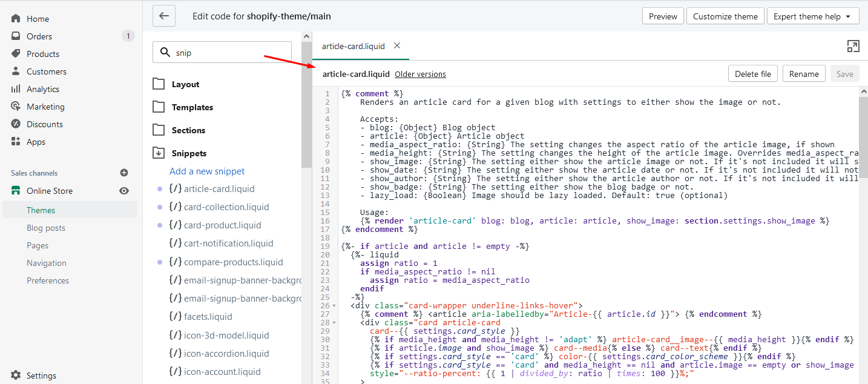Click the back arrow button
The image size is (868, 384).
[163, 16]
